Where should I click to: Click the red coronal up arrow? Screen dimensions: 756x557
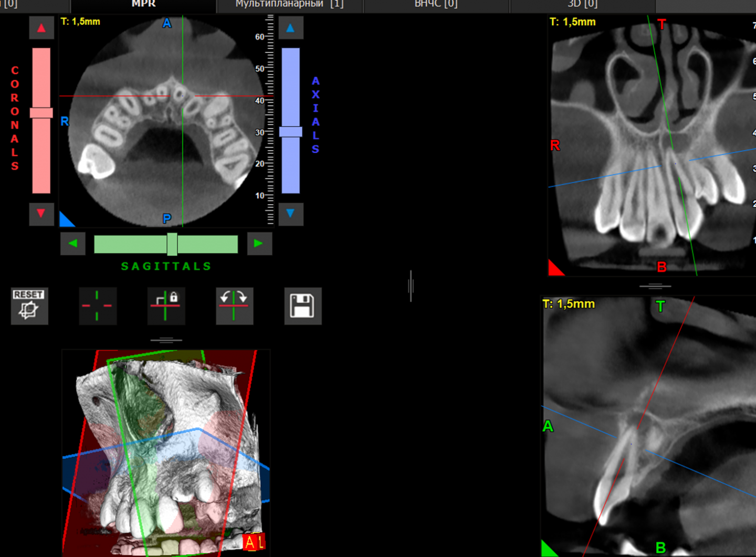click(41, 28)
